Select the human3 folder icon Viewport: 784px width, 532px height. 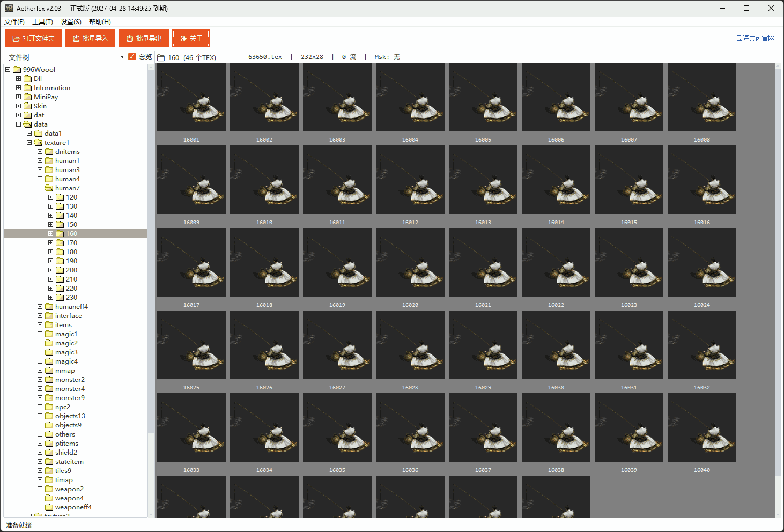pos(49,169)
